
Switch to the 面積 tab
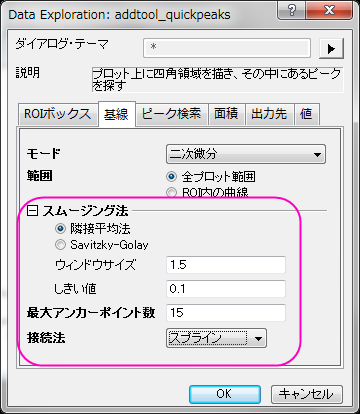227,114
